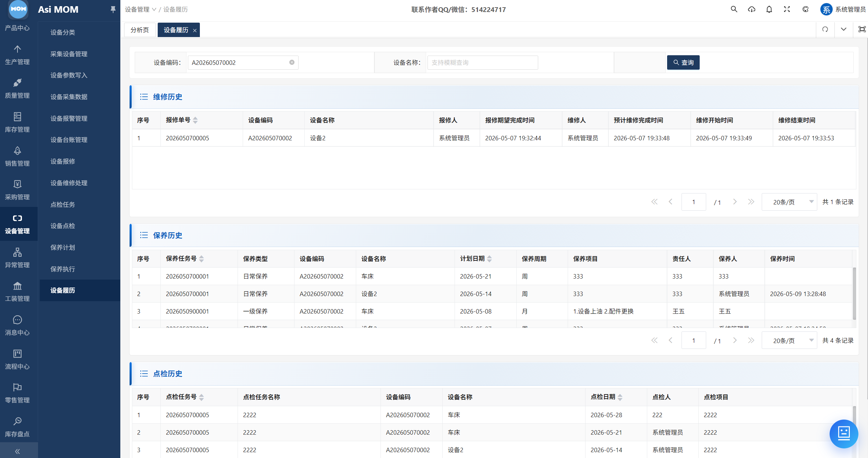Image resolution: width=868 pixels, height=458 pixels.
Task: Open 设备维修处理 menu item
Action: [x=69, y=183]
